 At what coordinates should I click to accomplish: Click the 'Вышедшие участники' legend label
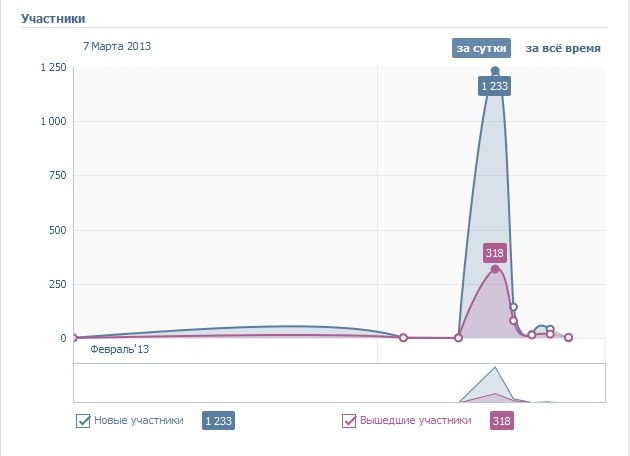coord(415,420)
